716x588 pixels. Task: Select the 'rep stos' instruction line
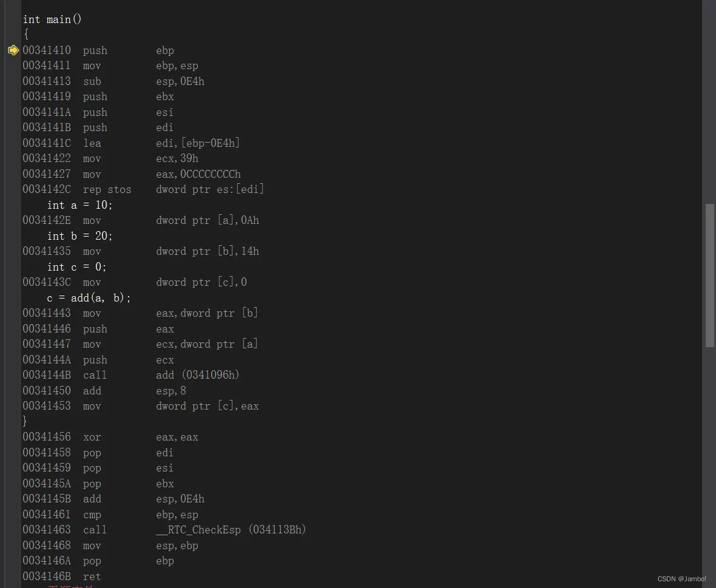coord(143,189)
